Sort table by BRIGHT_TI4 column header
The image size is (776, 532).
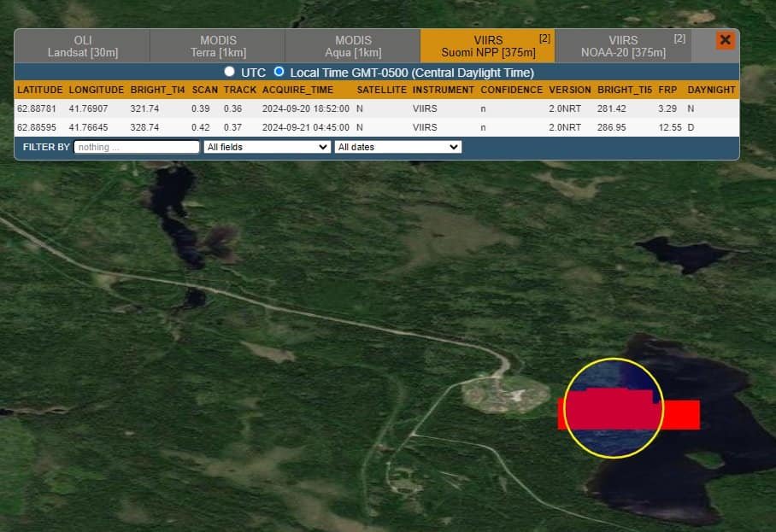click(x=157, y=90)
